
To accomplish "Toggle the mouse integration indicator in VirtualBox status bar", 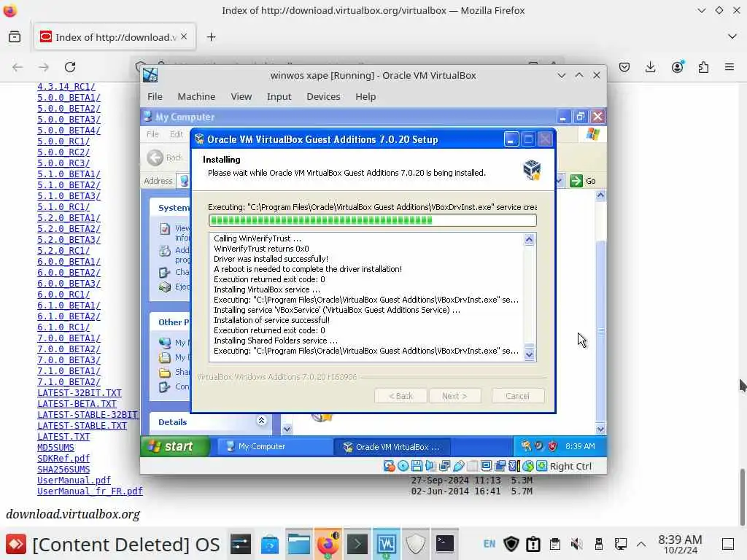I will coord(528,466).
